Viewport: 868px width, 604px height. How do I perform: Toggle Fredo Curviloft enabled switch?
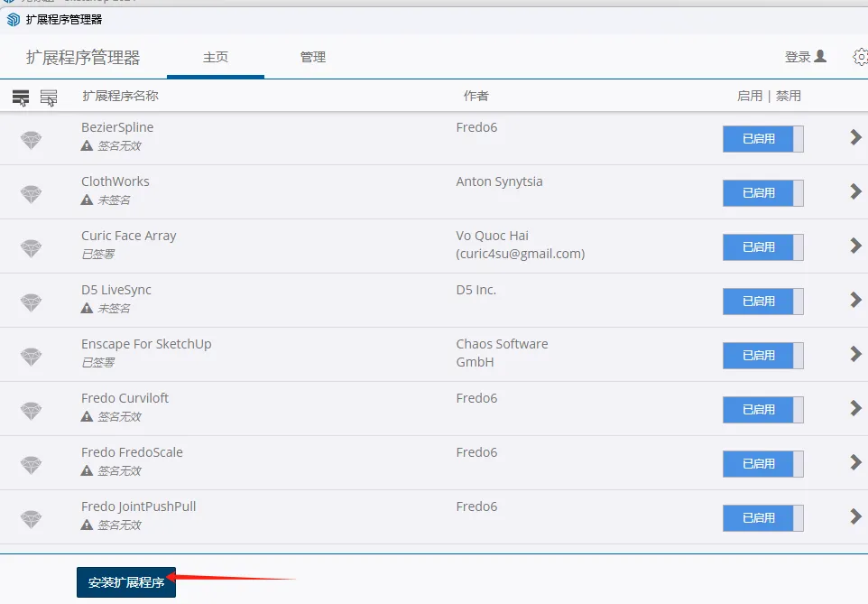[x=763, y=410]
